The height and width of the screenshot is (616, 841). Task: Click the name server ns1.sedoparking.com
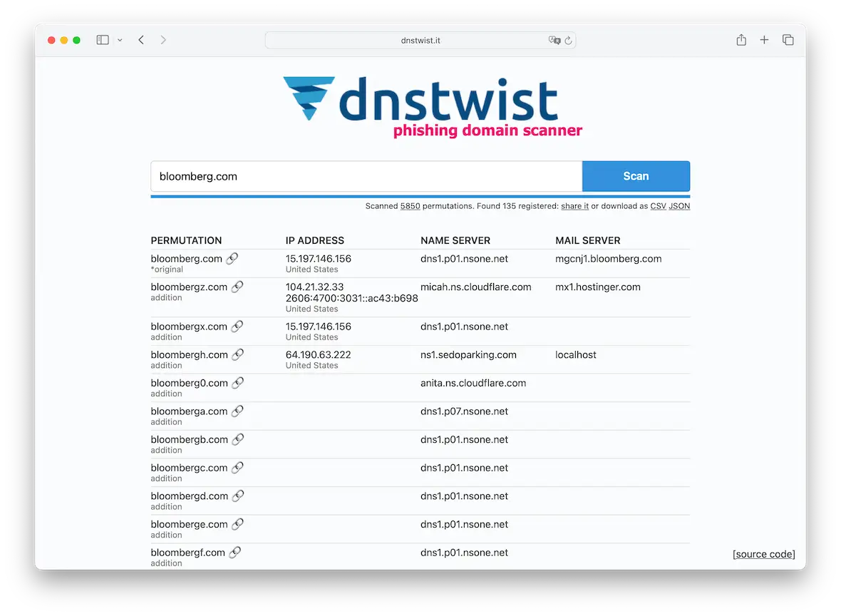tap(468, 354)
